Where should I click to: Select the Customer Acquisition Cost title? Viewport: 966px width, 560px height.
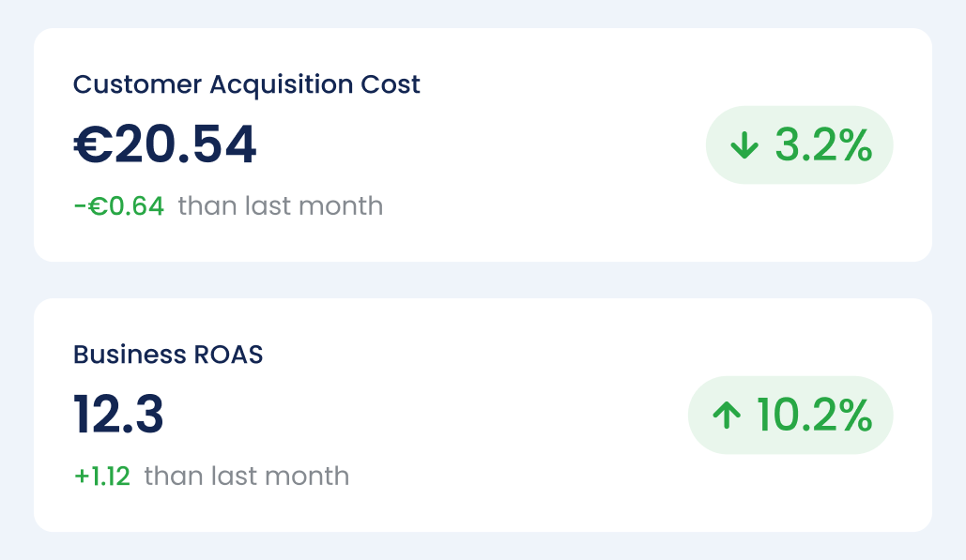point(247,84)
